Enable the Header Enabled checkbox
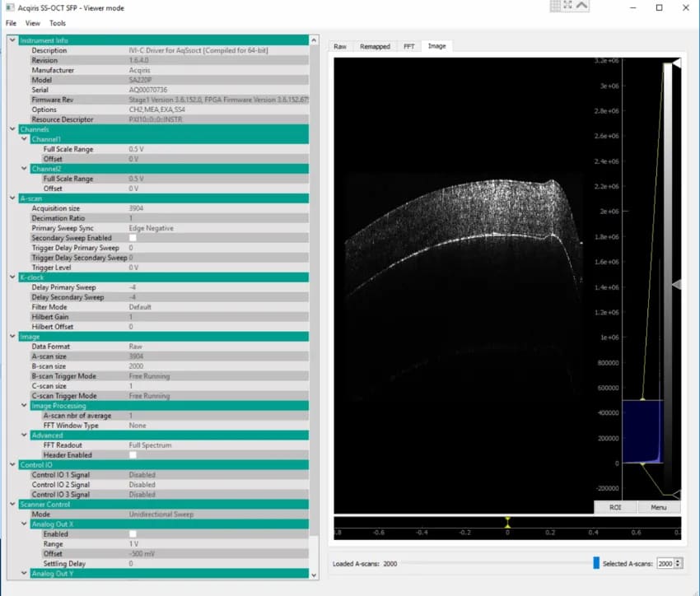The width and height of the screenshot is (700, 596). (x=133, y=455)
